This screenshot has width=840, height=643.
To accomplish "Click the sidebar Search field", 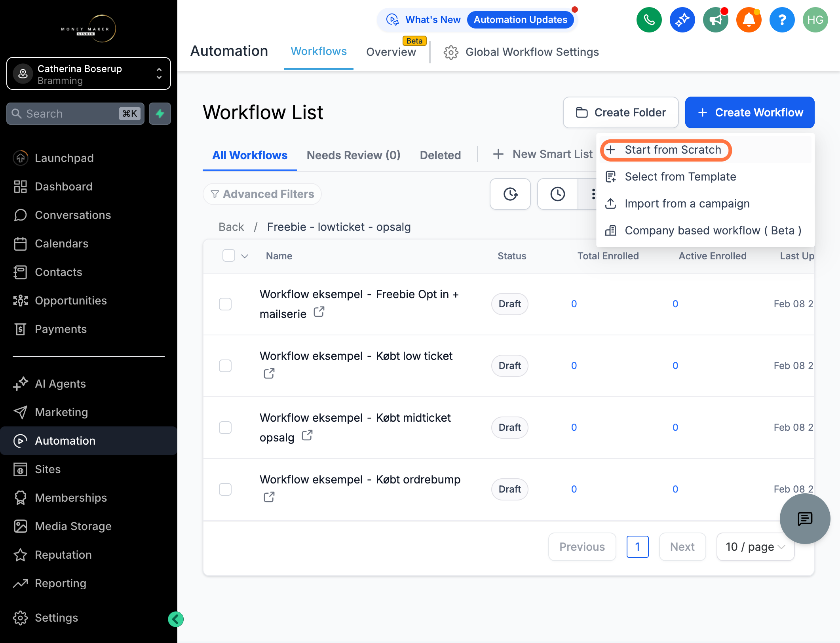I will pos(76,114).
